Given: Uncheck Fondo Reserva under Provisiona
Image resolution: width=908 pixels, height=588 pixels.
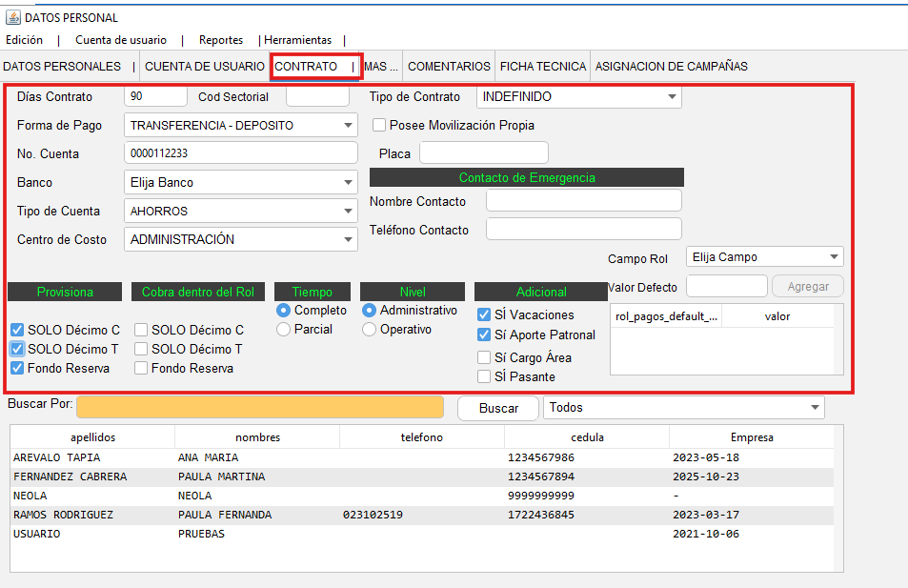Looking at the screenshot, I should (x=17, y=368).
